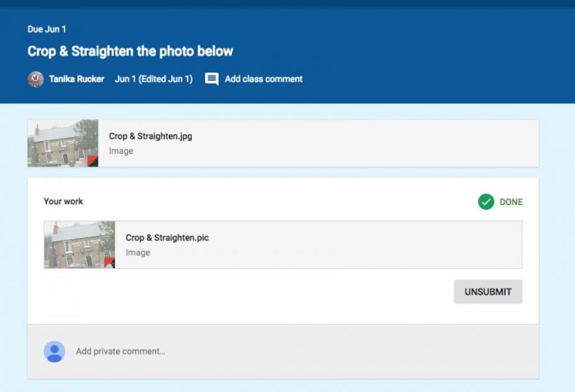
Task: Click the Crop & Straighten.pic file name
Action: 167,237
